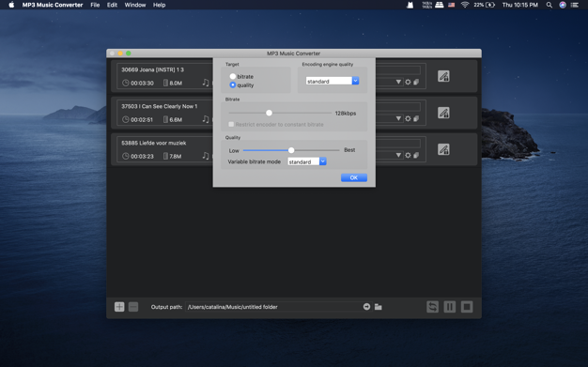Viewport: 588px width, 367px height.
Task: Click the 128kbps bitrate value
Action: tap(346, 114)
